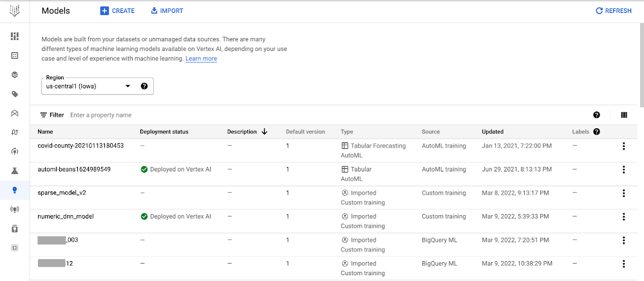
Task: Open column display options icon
Action: (x=623, y=115)
